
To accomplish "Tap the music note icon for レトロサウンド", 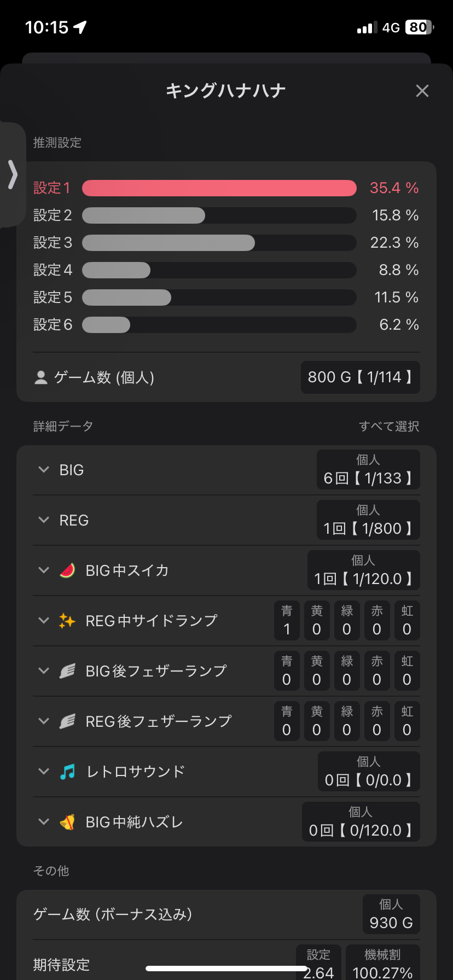I will point(67,772).
